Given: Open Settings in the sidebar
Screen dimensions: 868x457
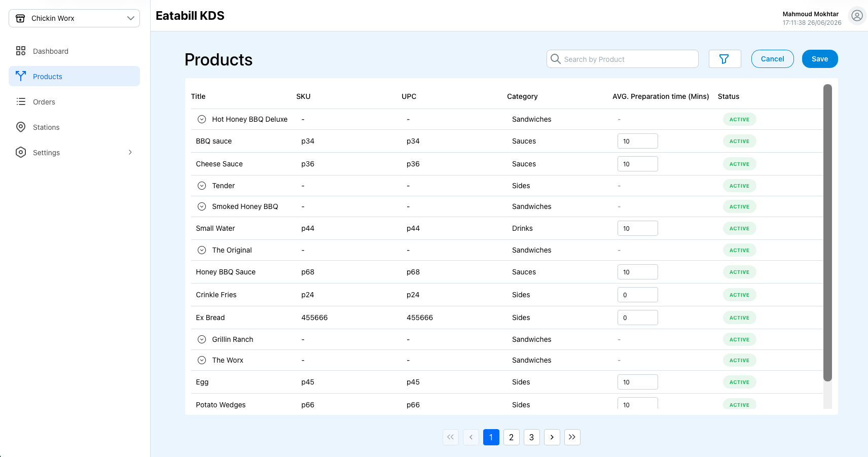Looking at the screenshot, I should tap(74, 152).
